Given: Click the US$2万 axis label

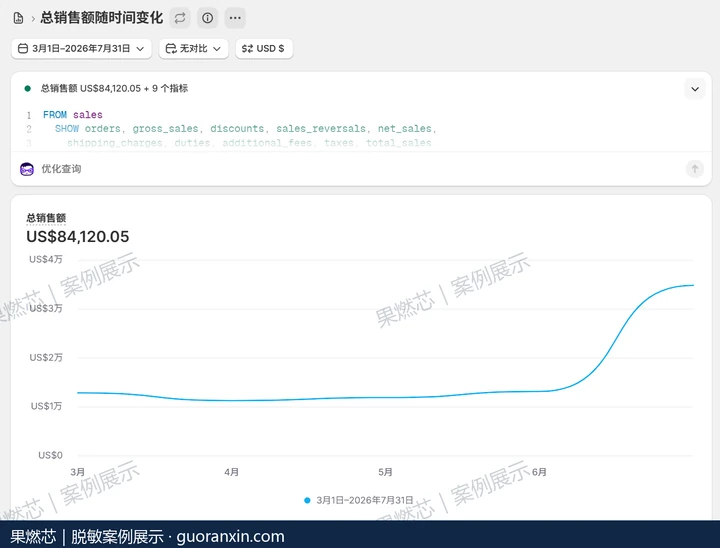Looking at the screenshot, I should [45, 357].
